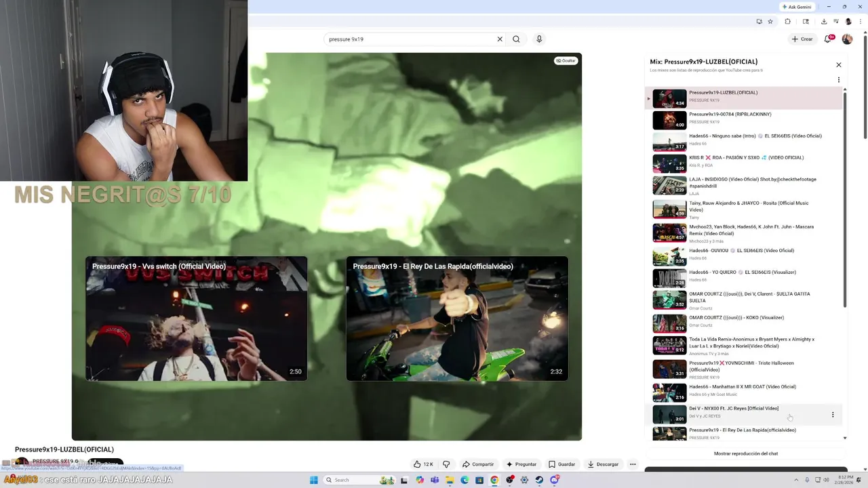This screenshot has width=868, height=488.
Task: Open the Windows Start menu
Action: click(314, 480)
